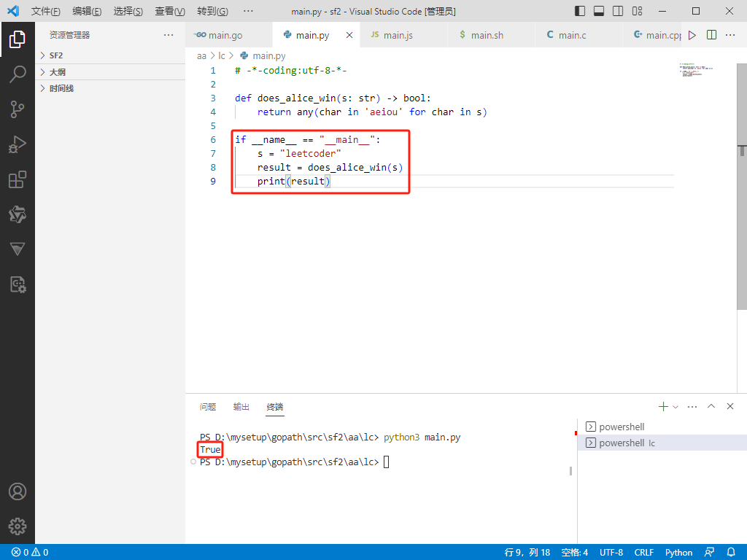Open editor more actions ellipsis
747x560 pixels.
point(730,35)
